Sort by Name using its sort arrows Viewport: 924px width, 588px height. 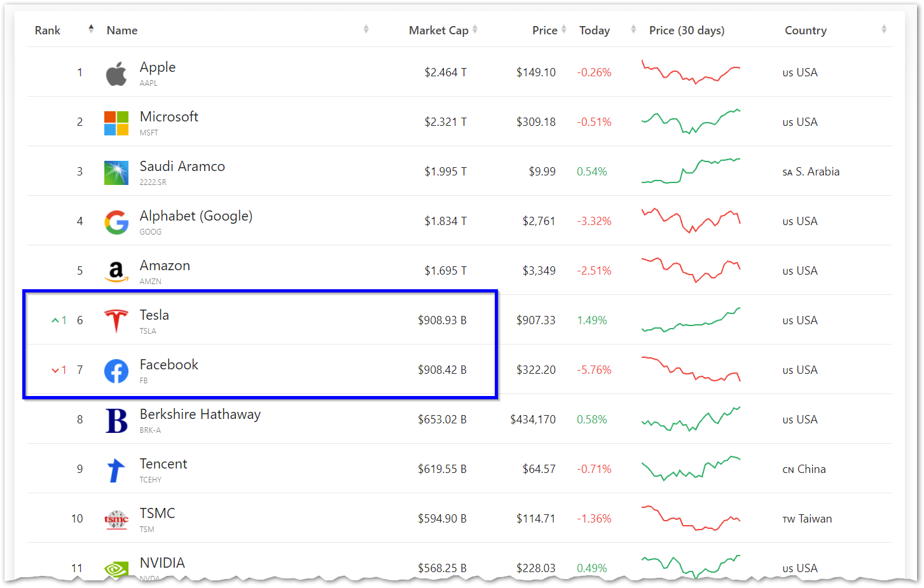366,29
